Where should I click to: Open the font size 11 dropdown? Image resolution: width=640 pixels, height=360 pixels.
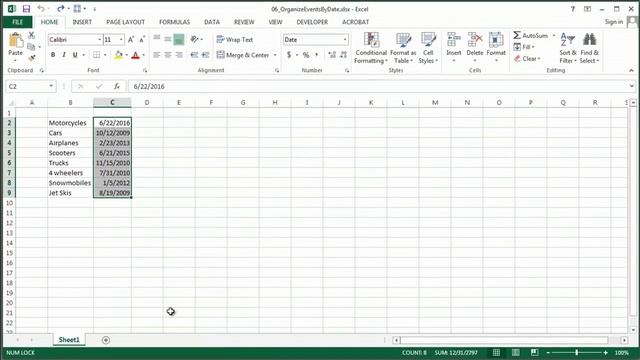121,40
